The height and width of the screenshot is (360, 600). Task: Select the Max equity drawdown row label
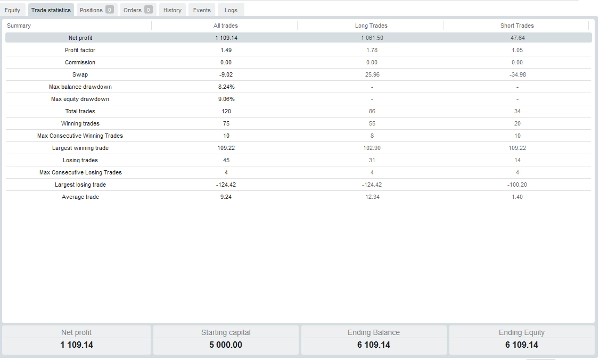pyautogui.click(x=80, y=99)
